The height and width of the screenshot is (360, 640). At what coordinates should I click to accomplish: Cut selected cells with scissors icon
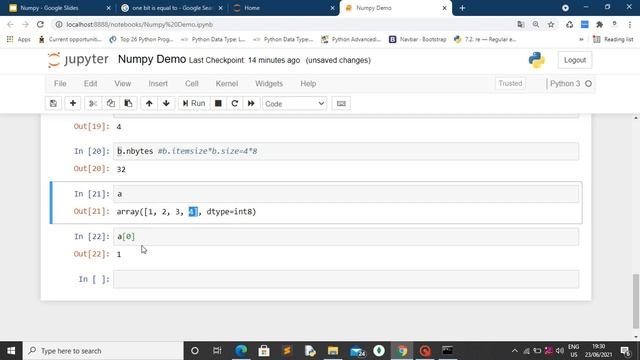[93, 104]
